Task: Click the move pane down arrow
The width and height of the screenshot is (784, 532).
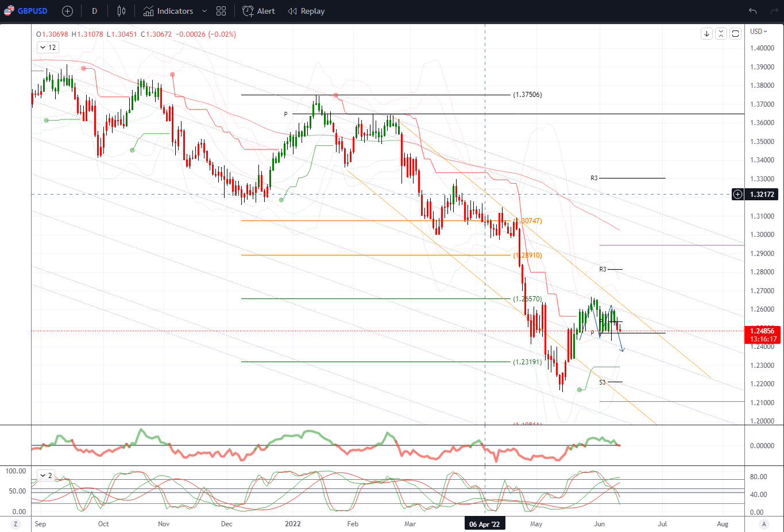Action: pyautogui.click(x=706, y=34)
